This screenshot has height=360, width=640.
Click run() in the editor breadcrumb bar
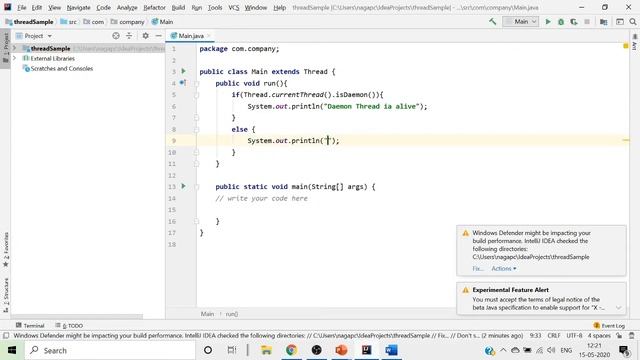tap(232, 314)
